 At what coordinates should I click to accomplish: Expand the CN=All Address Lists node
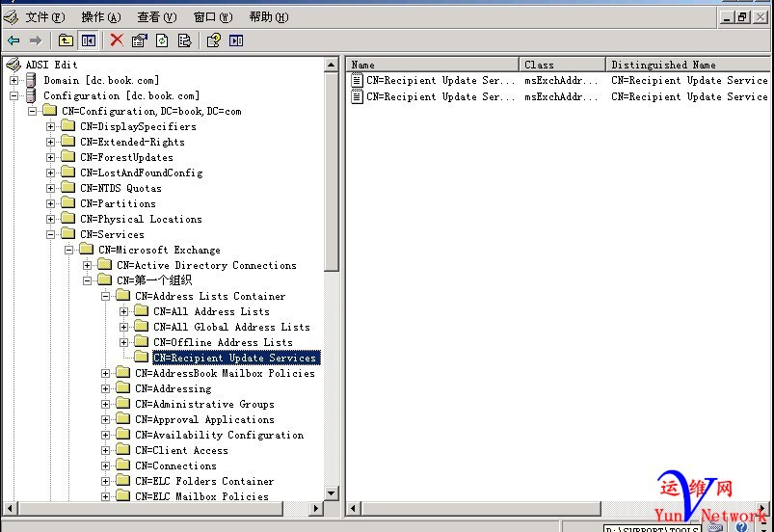pos(124,311)
